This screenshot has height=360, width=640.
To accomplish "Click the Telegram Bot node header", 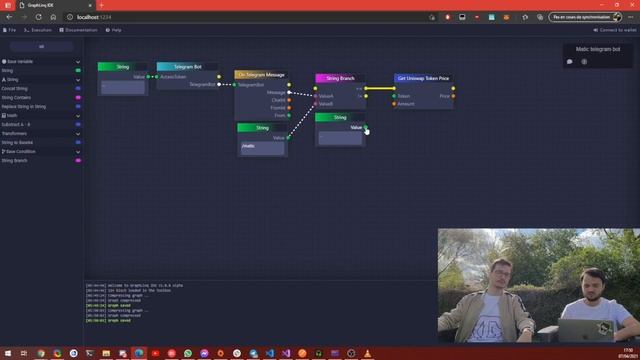I will click(x=187, y=67).
